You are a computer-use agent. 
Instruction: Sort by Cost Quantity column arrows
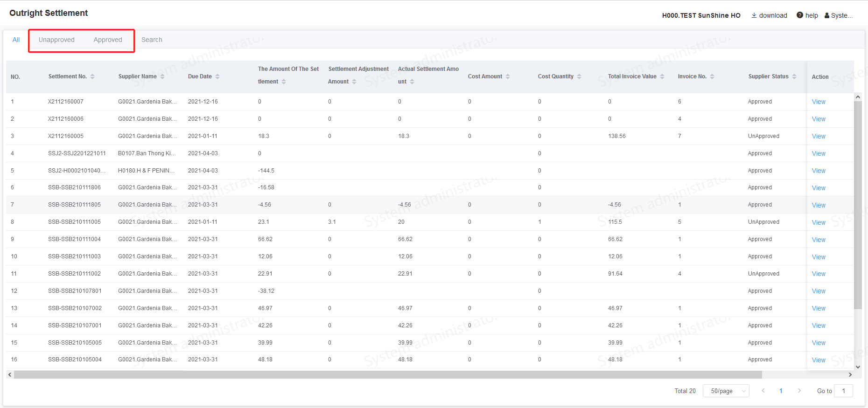[x=579, y=76]
